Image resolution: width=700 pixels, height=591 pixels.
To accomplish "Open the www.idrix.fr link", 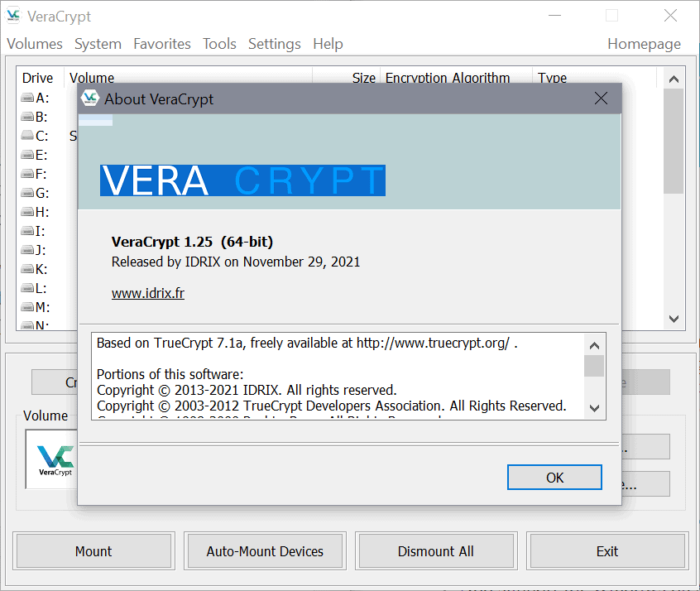I will coord(147,292).
